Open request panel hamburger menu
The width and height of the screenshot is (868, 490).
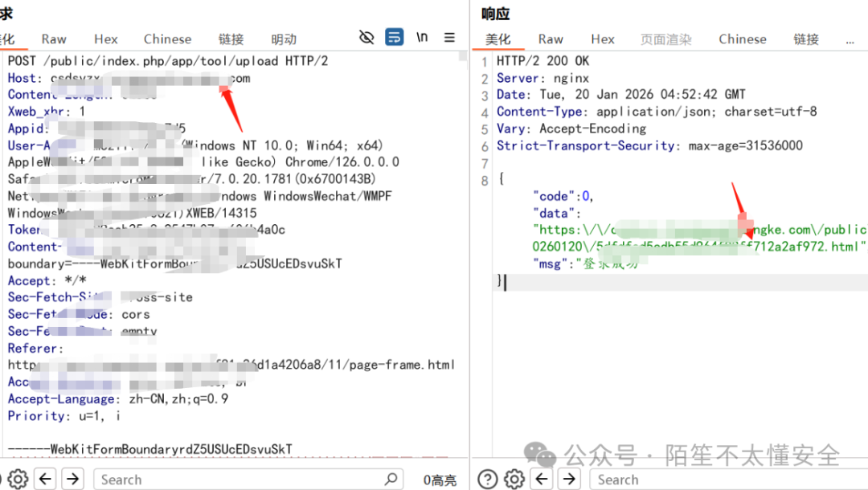tap(449, 38)
